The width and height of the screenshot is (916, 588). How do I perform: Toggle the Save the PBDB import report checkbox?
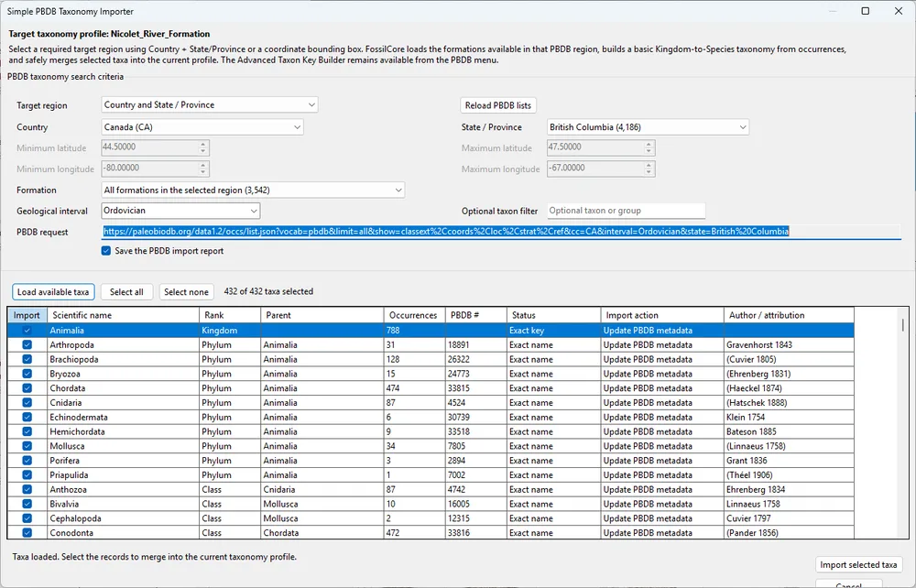[x=106, y=251]
